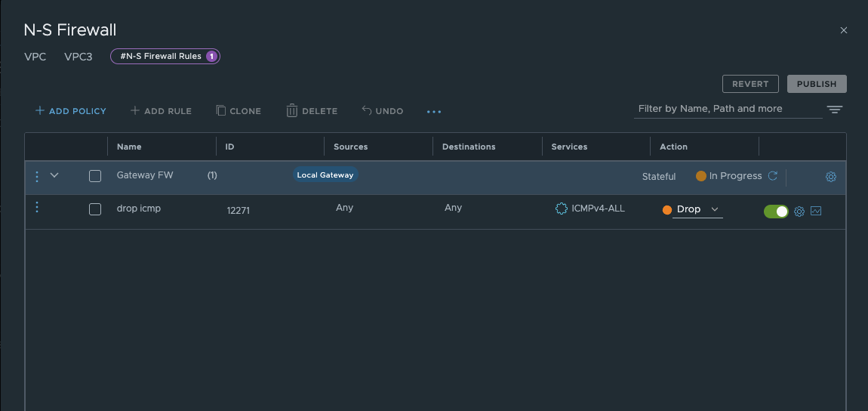868x411 pixels.
Task: Disable the drop icmp rule toggle
Action: [776, 211]
